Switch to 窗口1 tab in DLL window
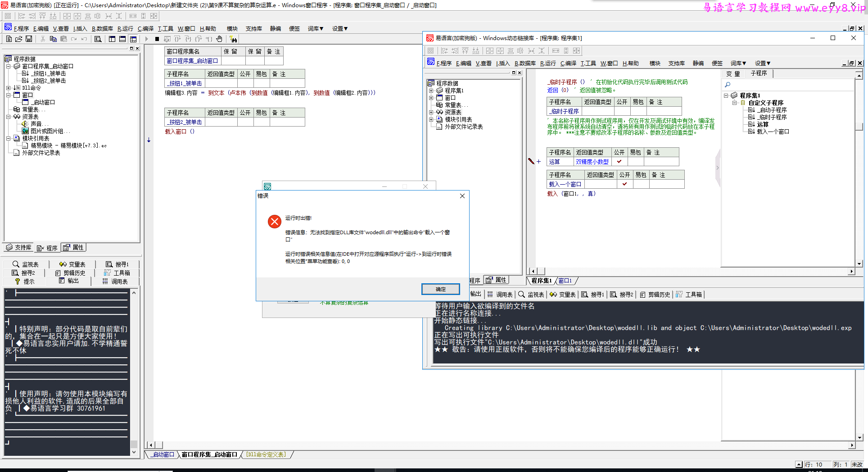 [565, 281]
